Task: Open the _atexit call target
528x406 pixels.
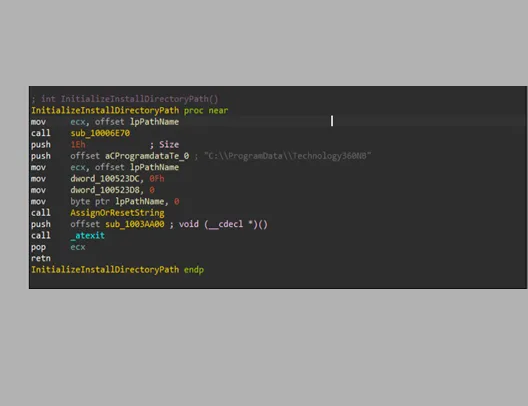Action: click(x=88, y=235)
